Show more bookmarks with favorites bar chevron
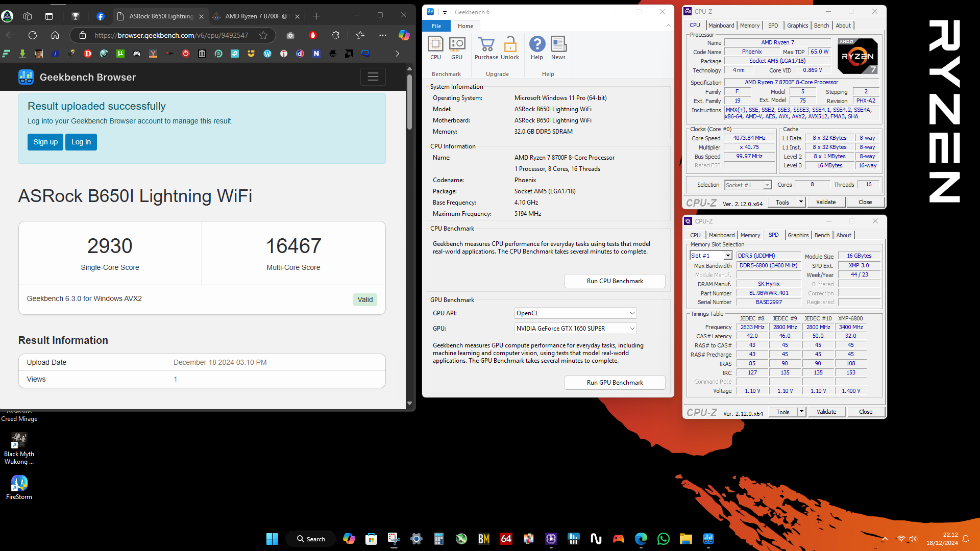The image size is (980, 551). pyautogui.click(x=398, y=54)
